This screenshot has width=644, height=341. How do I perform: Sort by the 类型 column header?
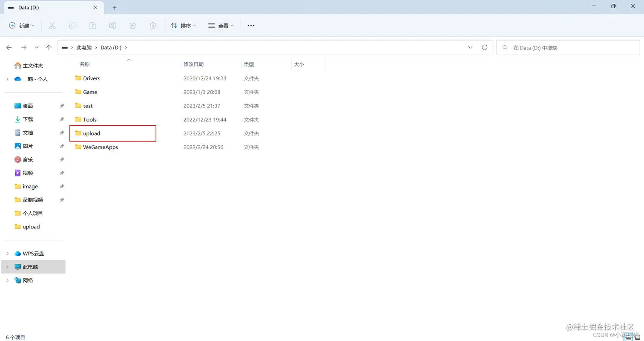pyautogui.click(x=249, y=64)
